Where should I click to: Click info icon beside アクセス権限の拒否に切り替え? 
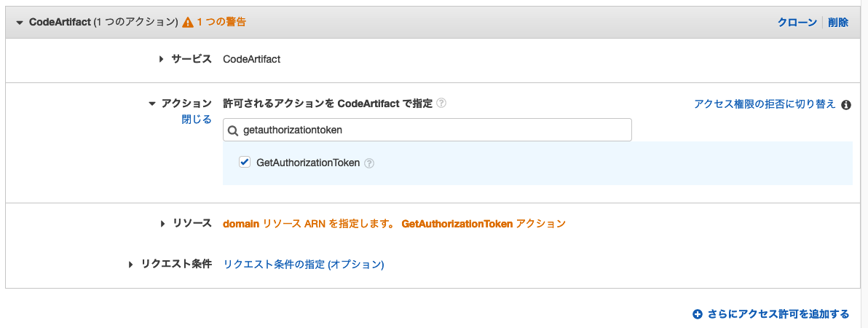846,105
